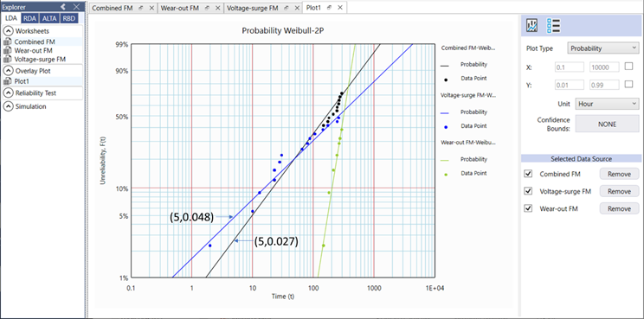Click the Voltage-surge FM worksheet icon in Explorer
644x319 pixels.
click(8, 59)
